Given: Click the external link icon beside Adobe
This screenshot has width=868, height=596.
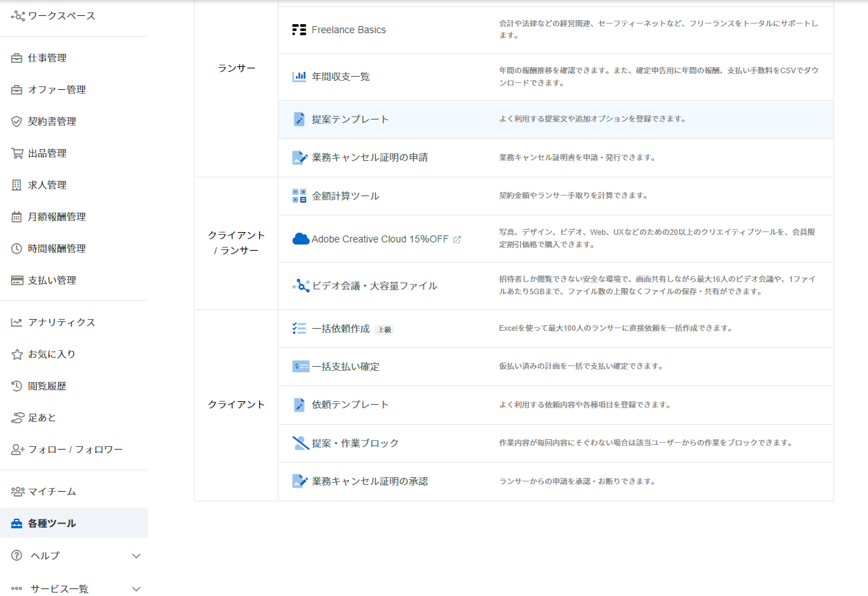Looking at the screenshot, I should pyautogui.click(x=457, y=240).
